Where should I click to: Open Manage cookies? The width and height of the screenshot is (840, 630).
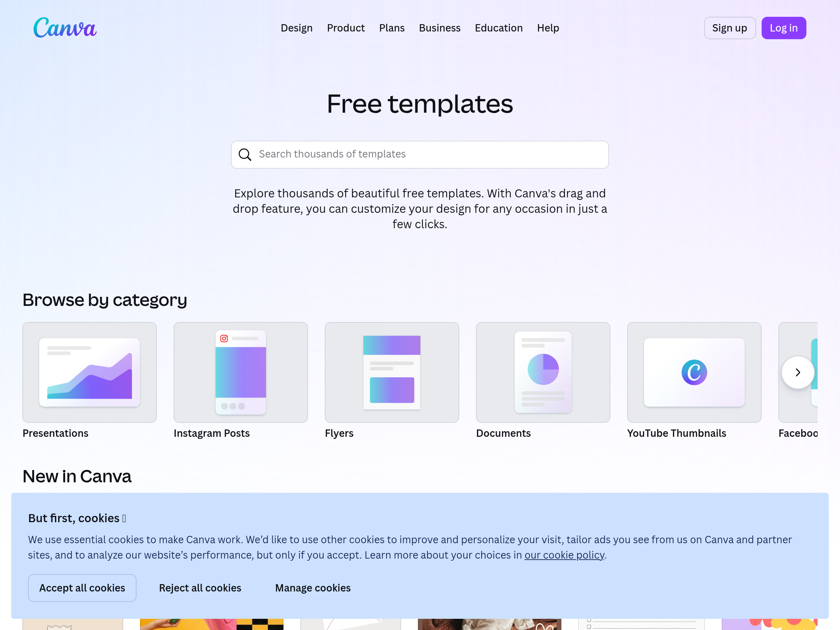[x=313, y=588]
